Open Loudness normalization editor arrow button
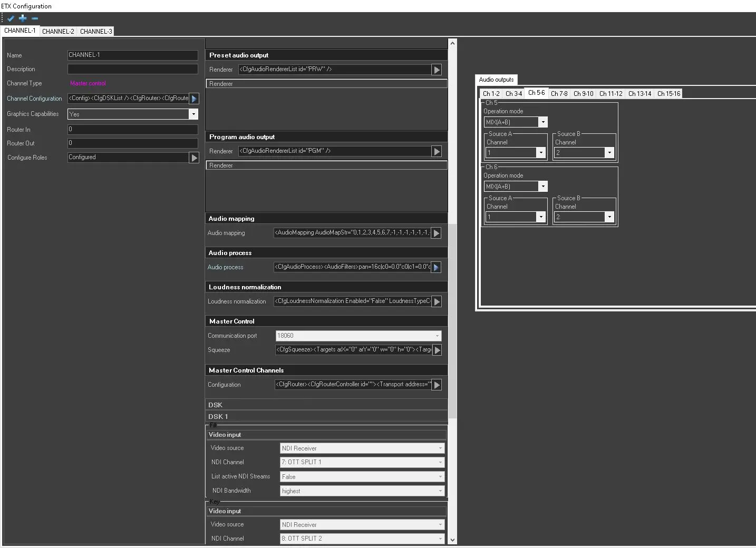 click(x=437, y=301)
